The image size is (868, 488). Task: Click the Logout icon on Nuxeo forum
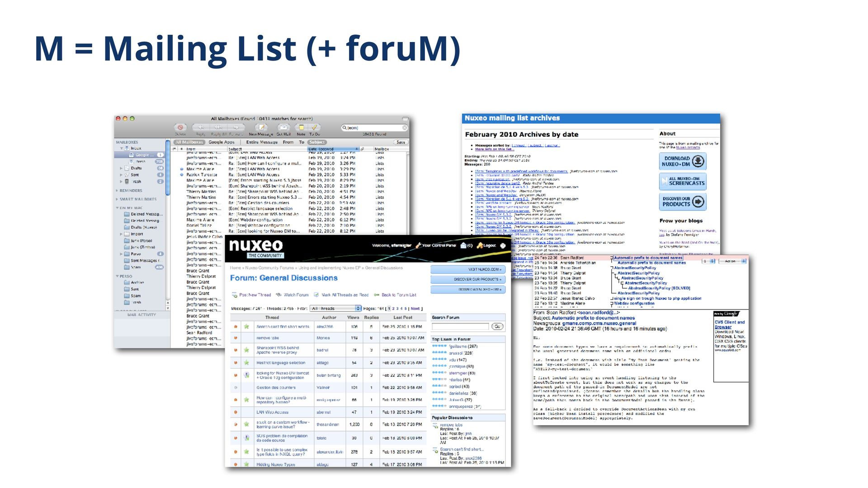(x=480, y=245)
